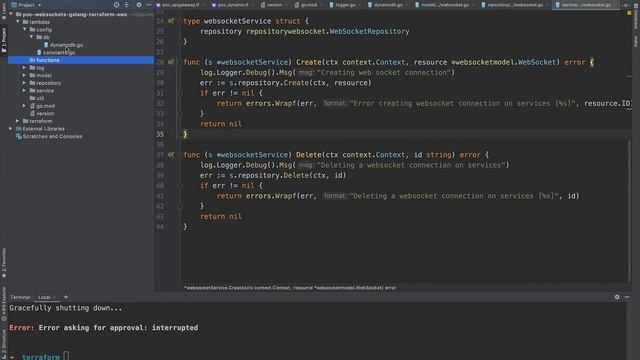
Task: Click the model folder icon
Action: pyautogui.click(x=32, y=76)
